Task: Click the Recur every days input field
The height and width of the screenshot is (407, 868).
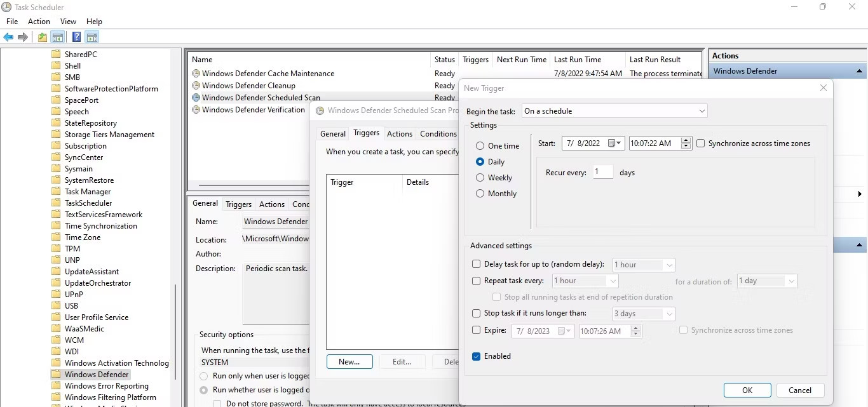Action: 603,172
